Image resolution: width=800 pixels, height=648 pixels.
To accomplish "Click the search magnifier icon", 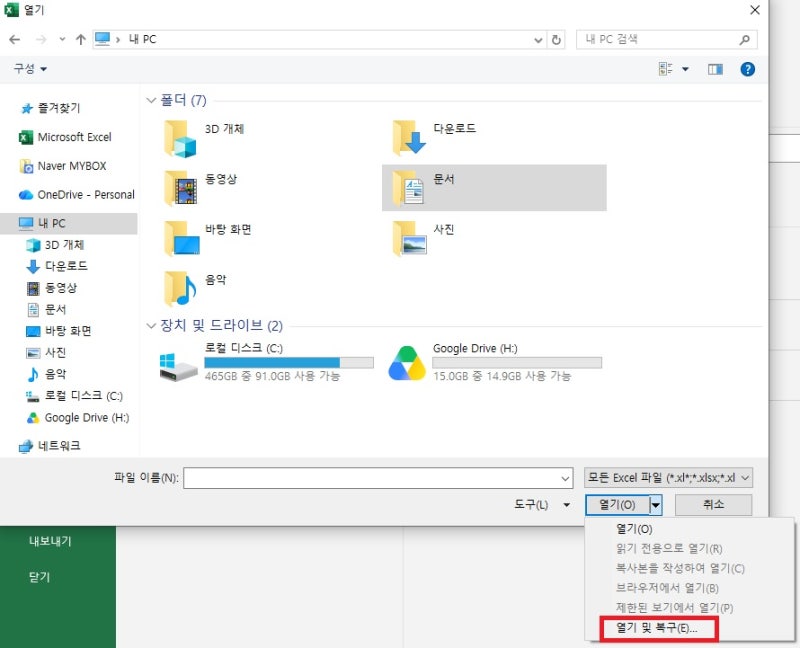I will (x=744, y=39).
